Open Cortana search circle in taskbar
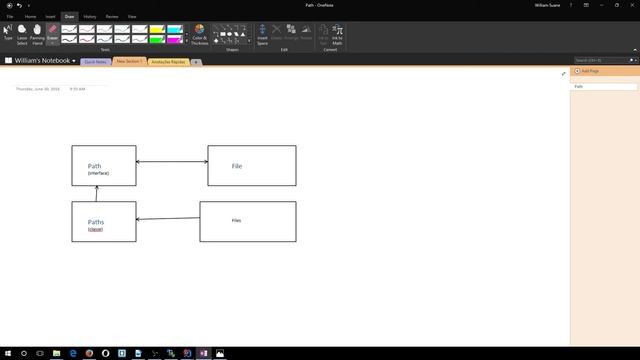640x360 pixels. tap(24, 353)
